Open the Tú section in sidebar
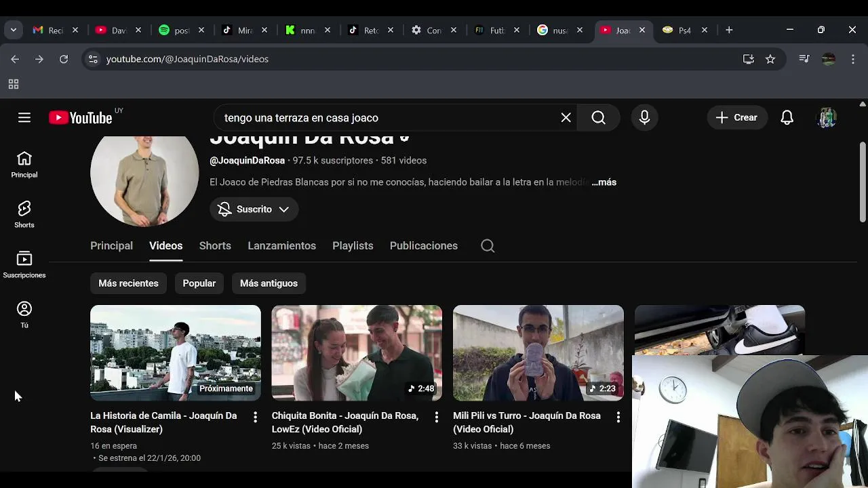The width and height of the screenshot is (868, 488). [24, 315]
